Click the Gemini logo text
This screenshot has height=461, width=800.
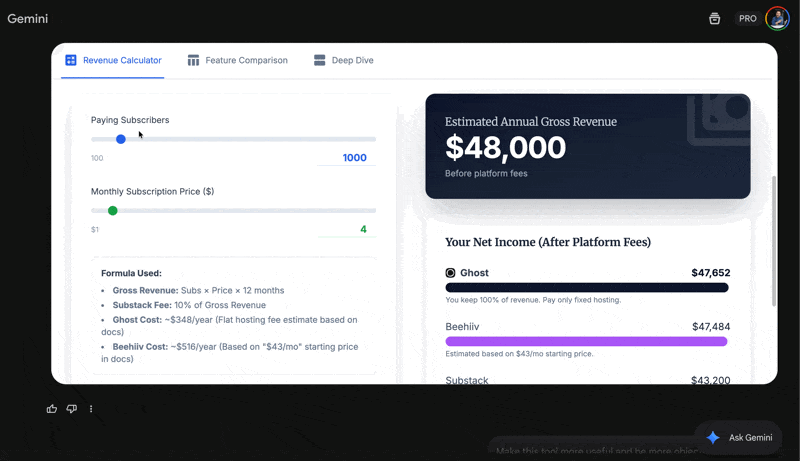27,19
